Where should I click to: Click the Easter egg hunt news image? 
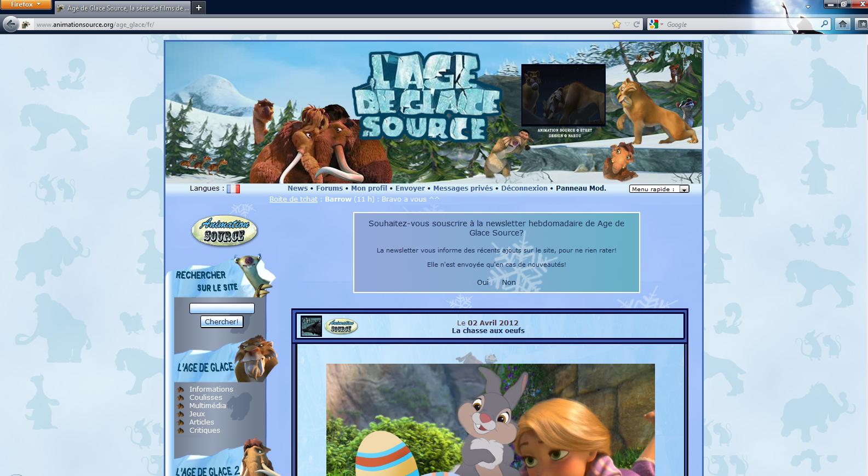(491, 420)
